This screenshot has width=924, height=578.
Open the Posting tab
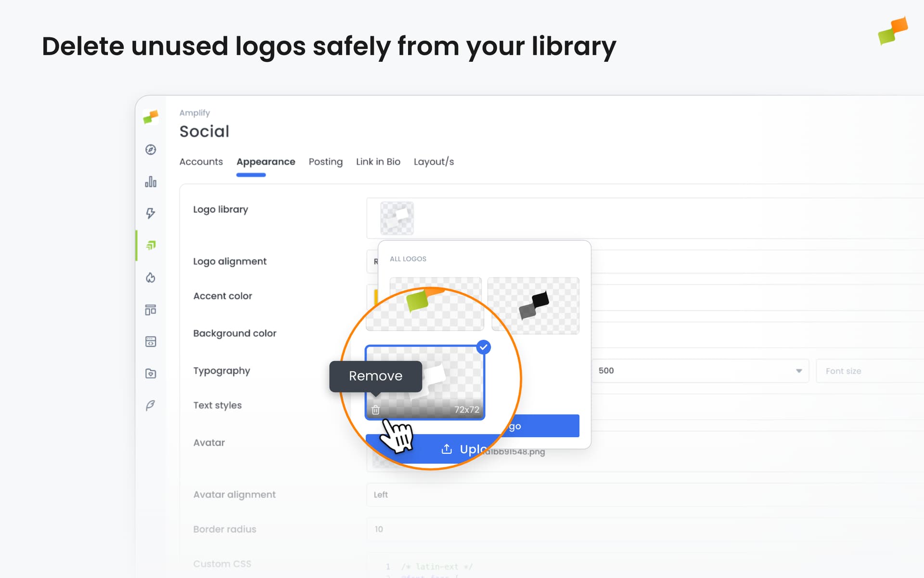coord(325,162)
